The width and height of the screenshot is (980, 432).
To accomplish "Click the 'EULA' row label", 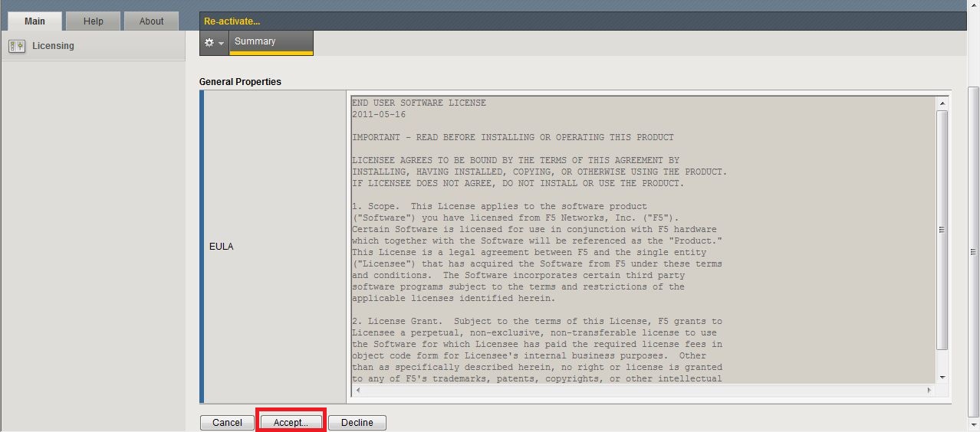I will point(222,247).
